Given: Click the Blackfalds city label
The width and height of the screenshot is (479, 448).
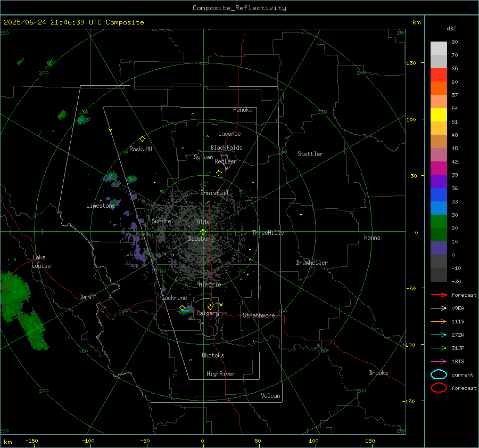Looking at the screenshot, I should pos(226,148).
